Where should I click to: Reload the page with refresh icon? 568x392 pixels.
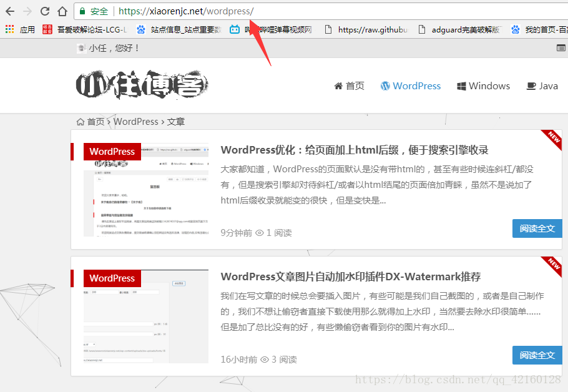(45, 11)
